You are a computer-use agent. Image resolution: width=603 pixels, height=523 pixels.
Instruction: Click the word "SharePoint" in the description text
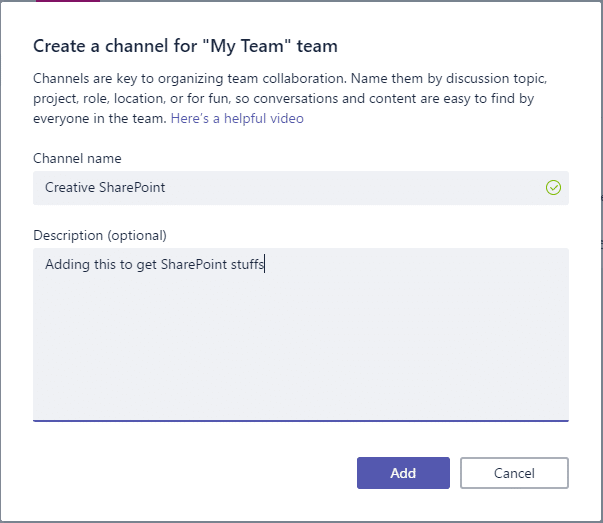pos(194,265)
